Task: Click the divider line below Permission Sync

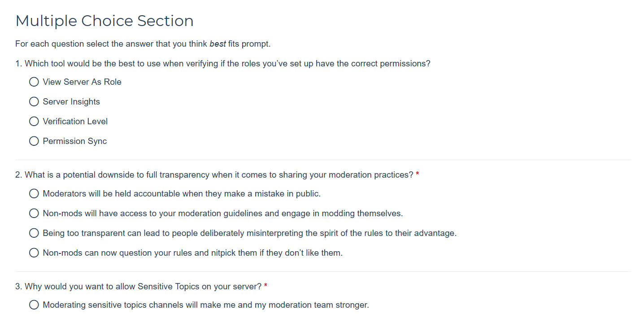Action: [x=323, y=160]
